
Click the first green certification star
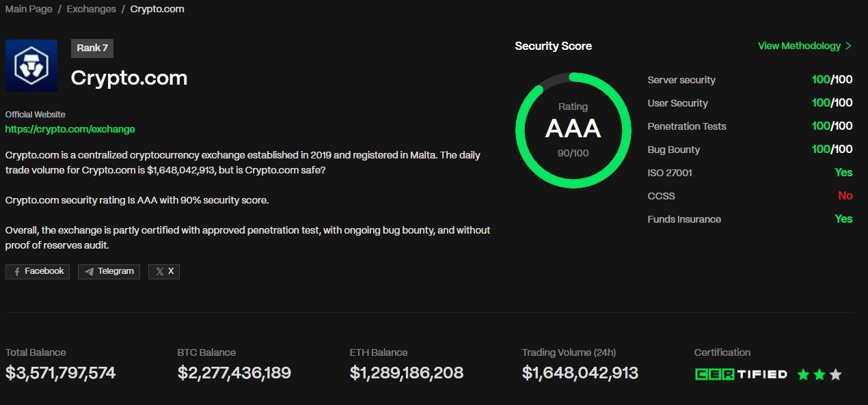pos(803,374)
